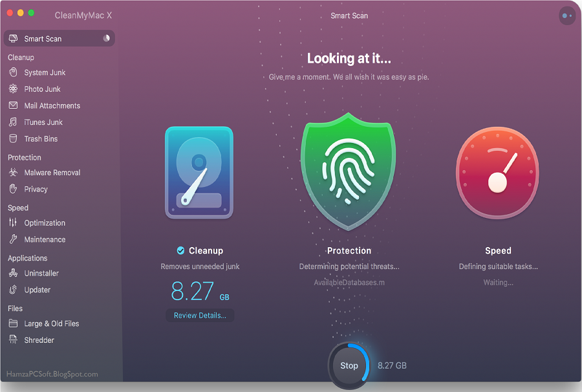Image resolution: width=582 pixels, height=392 pixels.
Task: Click the Speed section header in sidebar
Action: [x=18, y=208]
